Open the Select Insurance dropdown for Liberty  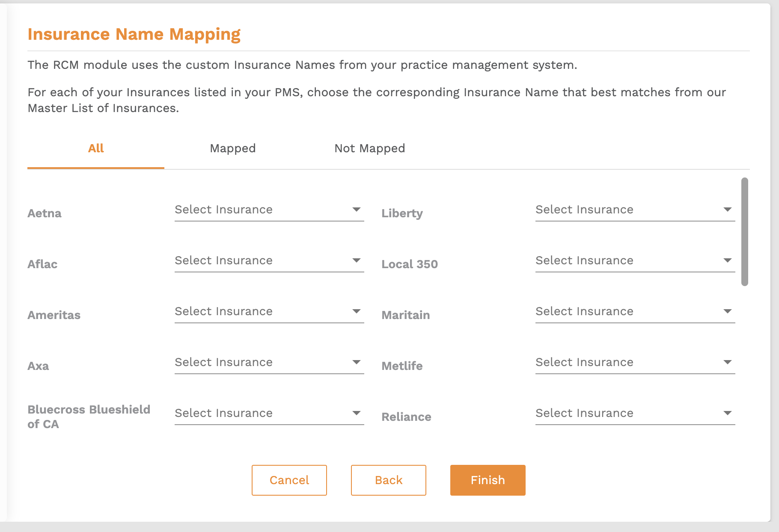point(635,210)
